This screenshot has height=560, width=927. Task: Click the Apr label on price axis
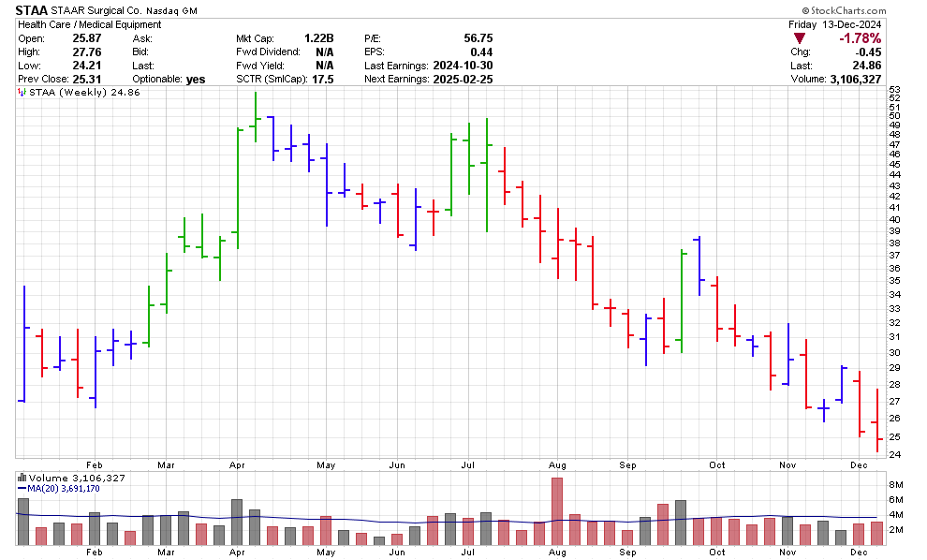click(237, 464)
